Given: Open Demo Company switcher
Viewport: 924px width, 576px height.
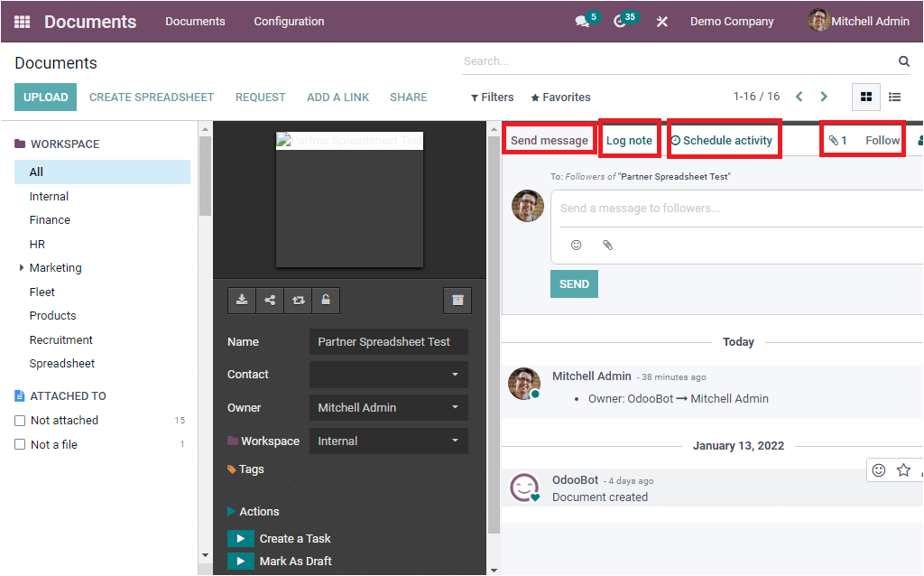Looking at the screenshot, I should pos(731,22).
